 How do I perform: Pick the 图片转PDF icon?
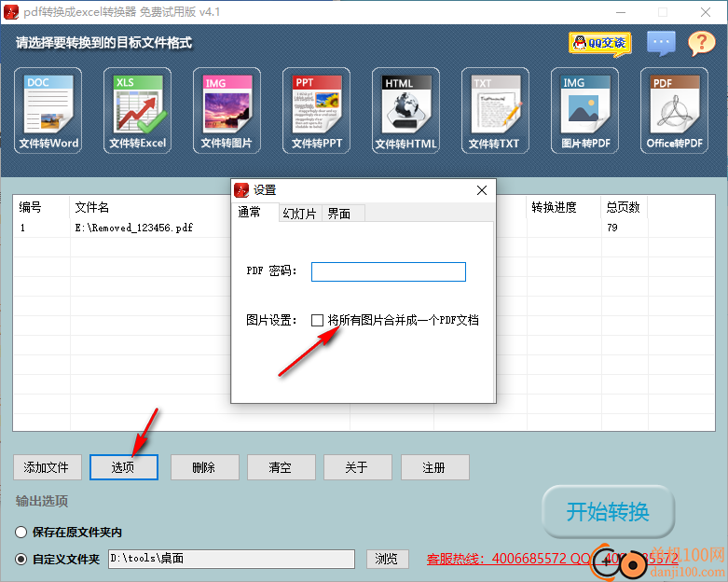[x=584, y=111]
